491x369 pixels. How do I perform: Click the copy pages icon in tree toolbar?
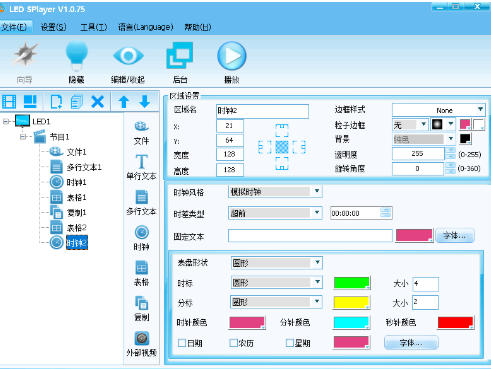[77, 102]
